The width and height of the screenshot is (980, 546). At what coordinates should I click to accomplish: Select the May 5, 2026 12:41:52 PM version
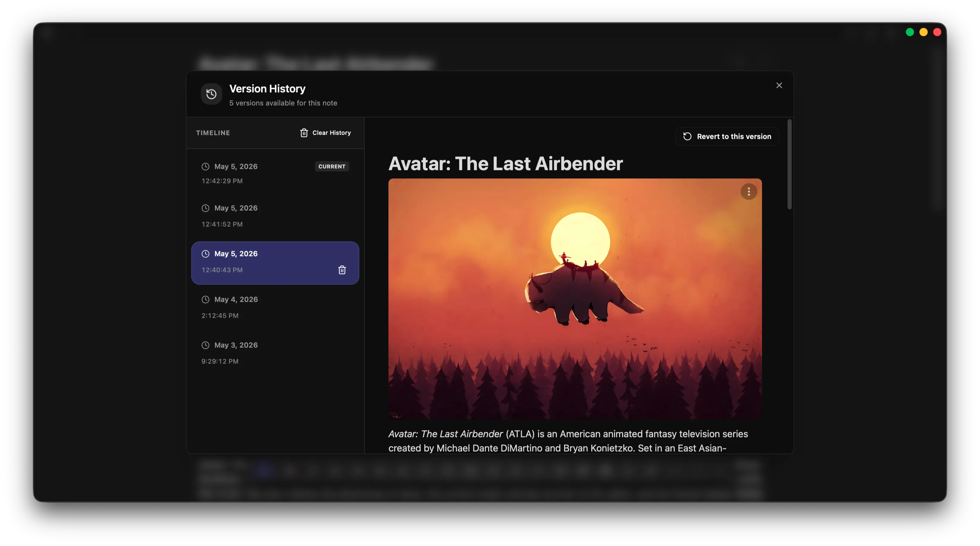pyautogui.click(x=275, y=216)
